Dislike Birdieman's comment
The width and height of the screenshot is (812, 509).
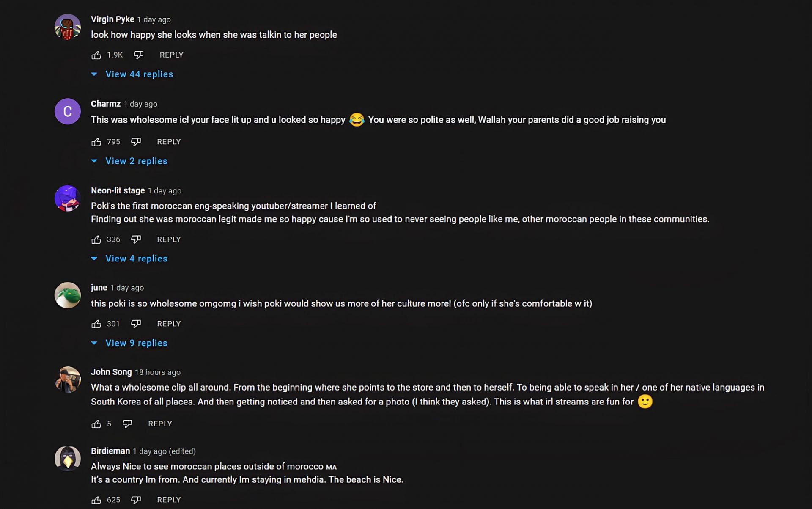pos(136,500)
